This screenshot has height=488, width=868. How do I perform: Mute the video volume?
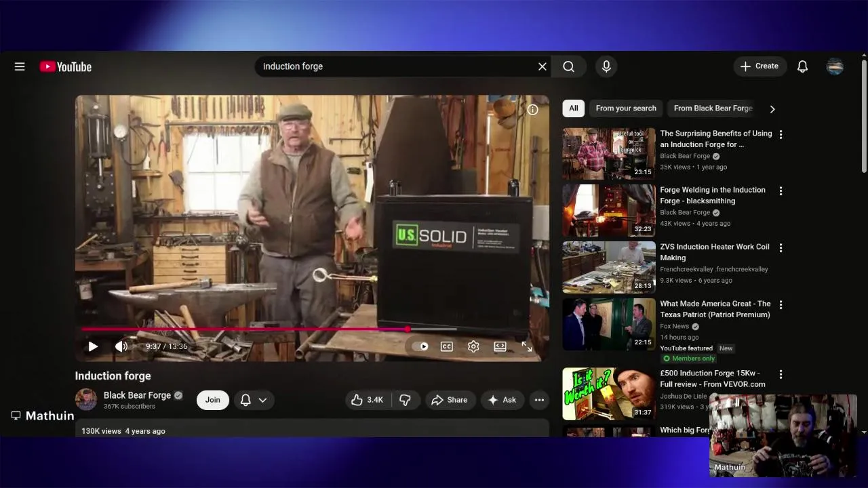point(121,346)
